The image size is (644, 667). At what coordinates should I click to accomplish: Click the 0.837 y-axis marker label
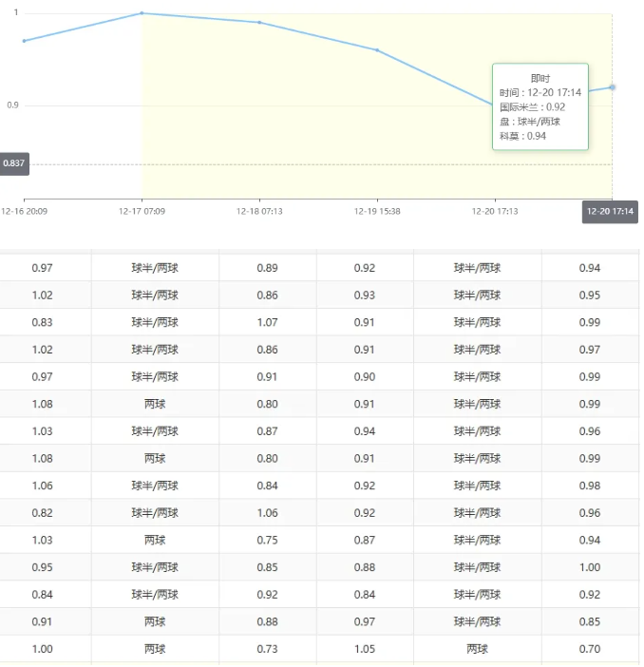(14, 164)
